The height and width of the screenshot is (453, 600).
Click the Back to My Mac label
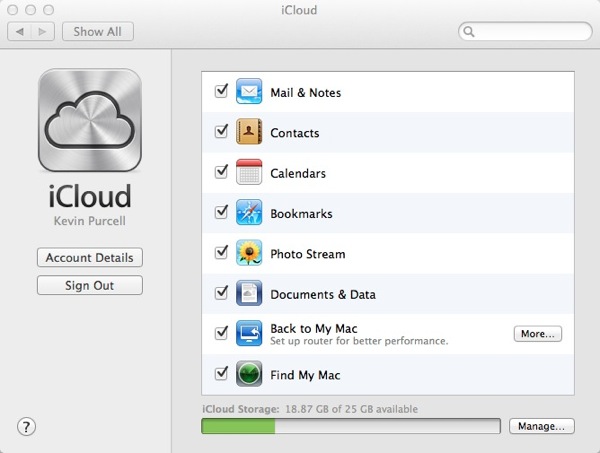(x=314, y=329)
